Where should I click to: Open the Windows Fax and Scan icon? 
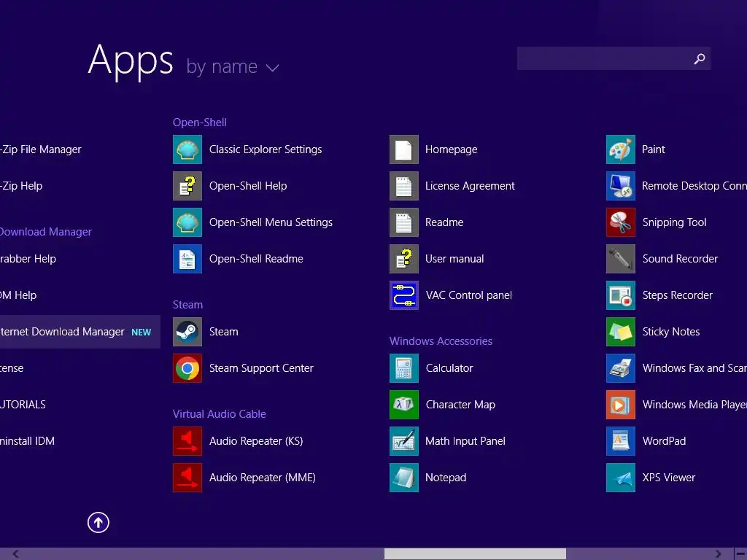pos(621,368)
